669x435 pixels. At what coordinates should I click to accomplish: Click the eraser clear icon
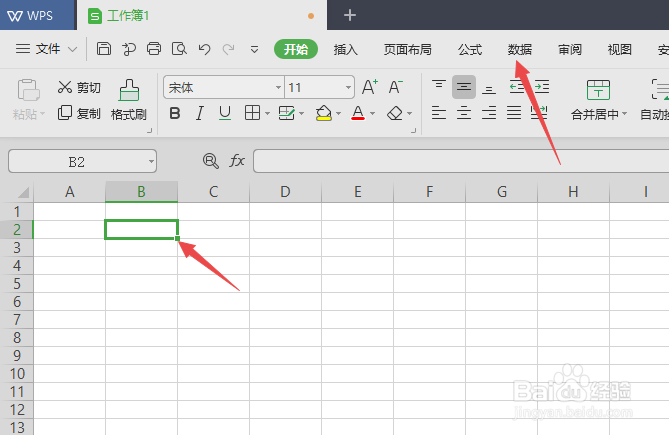coord(395,113)
